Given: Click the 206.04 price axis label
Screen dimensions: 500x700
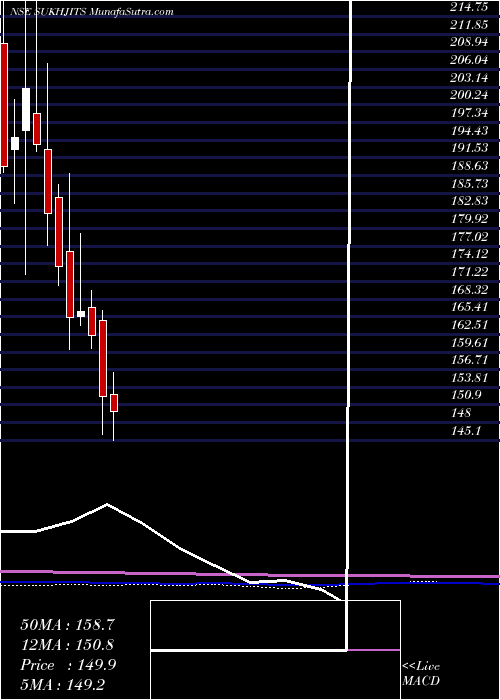Looking at the screenshot, I should pos(471,59).
